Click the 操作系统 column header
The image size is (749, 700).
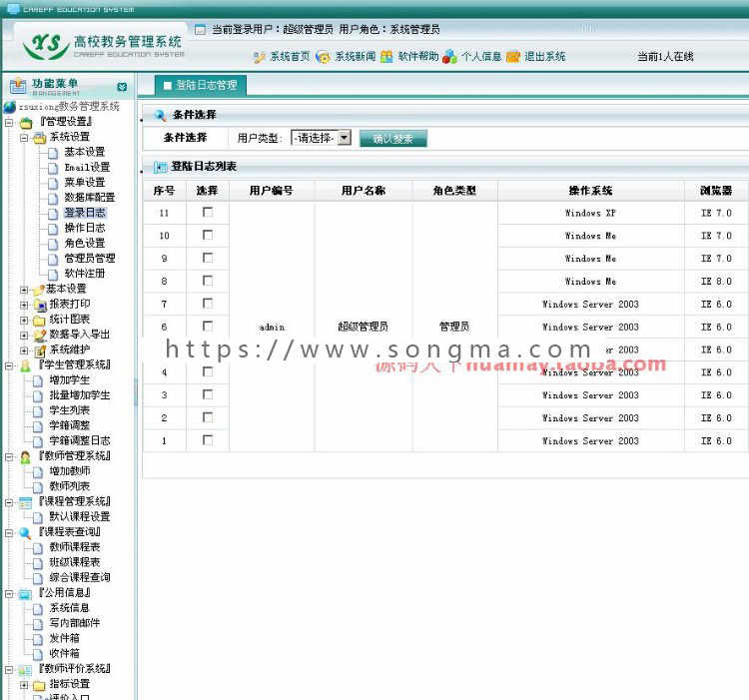(x=590, y=191)
